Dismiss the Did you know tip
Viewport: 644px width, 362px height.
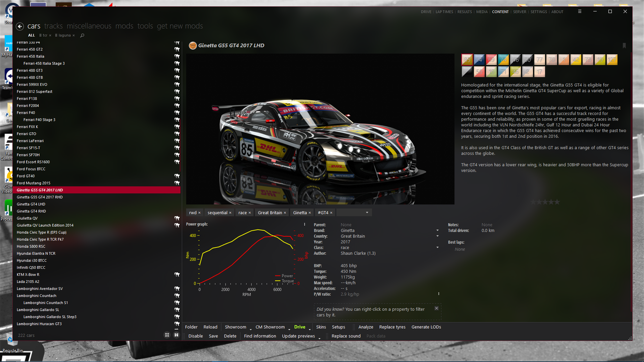436,308
